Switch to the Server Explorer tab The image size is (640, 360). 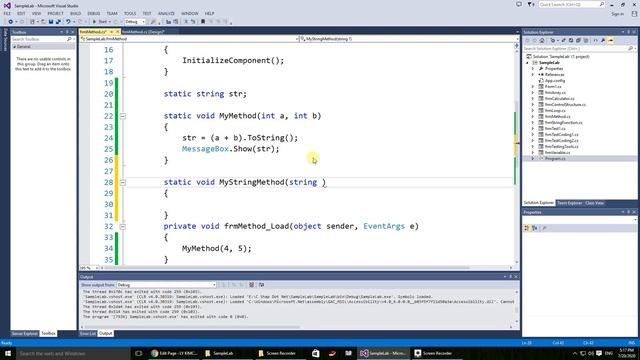coord(24,333)
